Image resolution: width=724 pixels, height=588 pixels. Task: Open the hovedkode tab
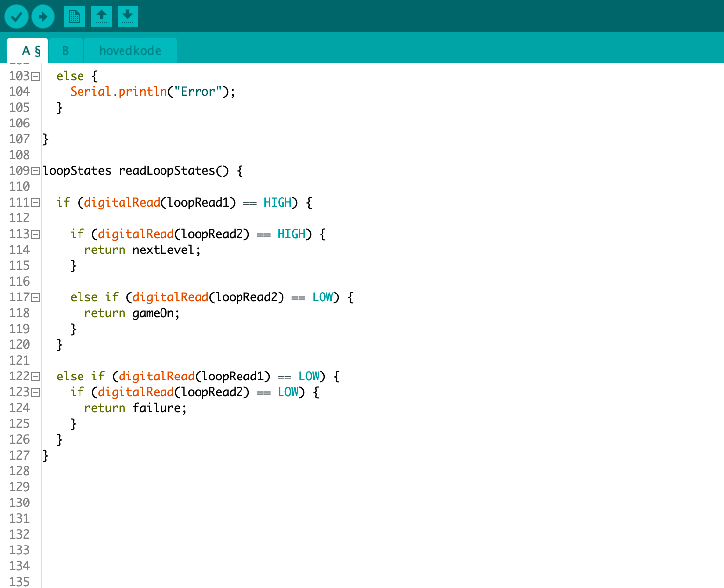[130, 51]
